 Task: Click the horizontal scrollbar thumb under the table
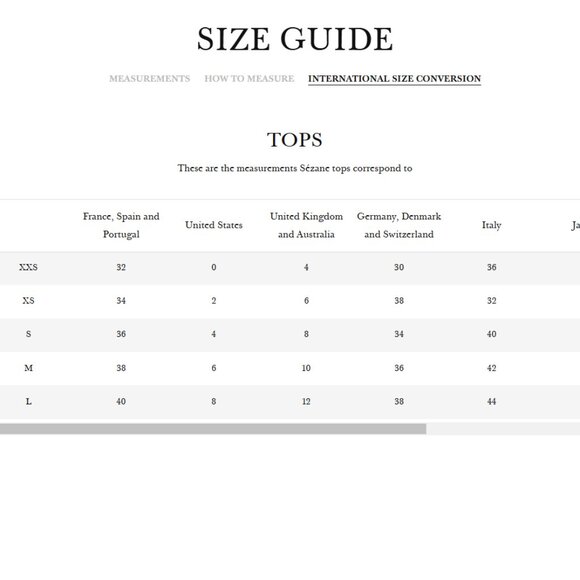point(213,429)
